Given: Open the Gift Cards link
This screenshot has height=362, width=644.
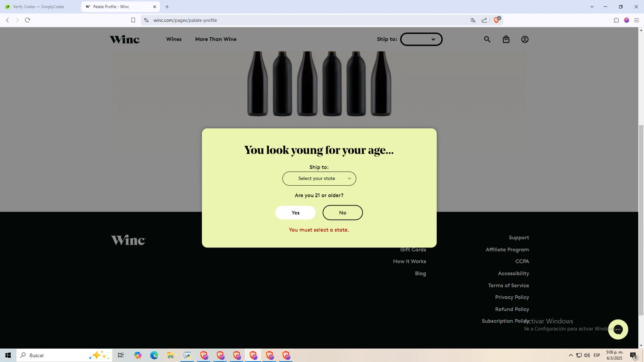Looking at the screenshot, I should tap(413, 250).
